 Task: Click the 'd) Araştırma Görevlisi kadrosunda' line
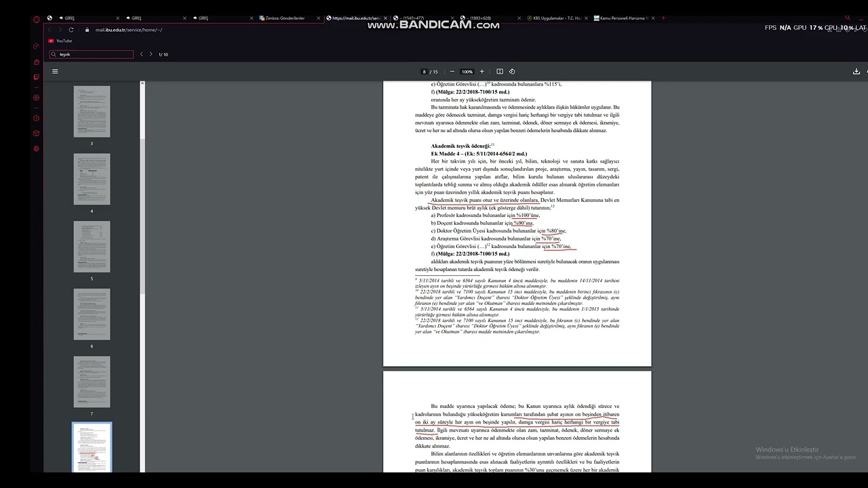tap(496, 239)
